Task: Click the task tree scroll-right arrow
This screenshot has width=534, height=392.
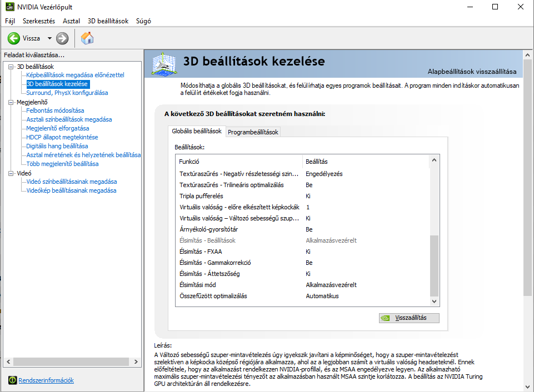Action: [x=136, y=361]
